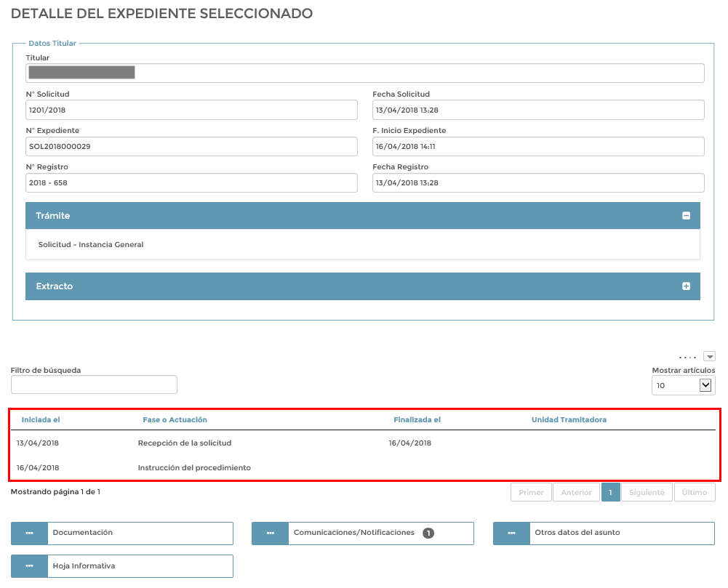Sort table by Iniciada el column
This screenshot has height=588, width=728.
[x=41, y=419]
